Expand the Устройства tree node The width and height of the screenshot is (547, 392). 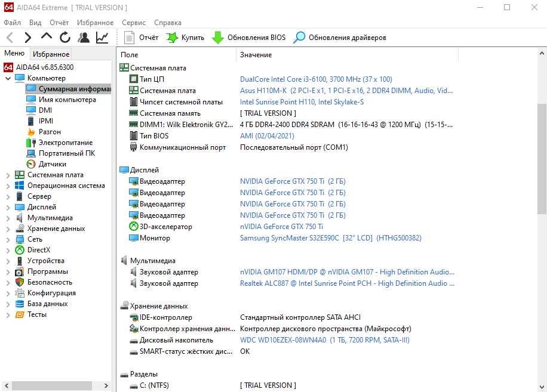click(8, 261)
